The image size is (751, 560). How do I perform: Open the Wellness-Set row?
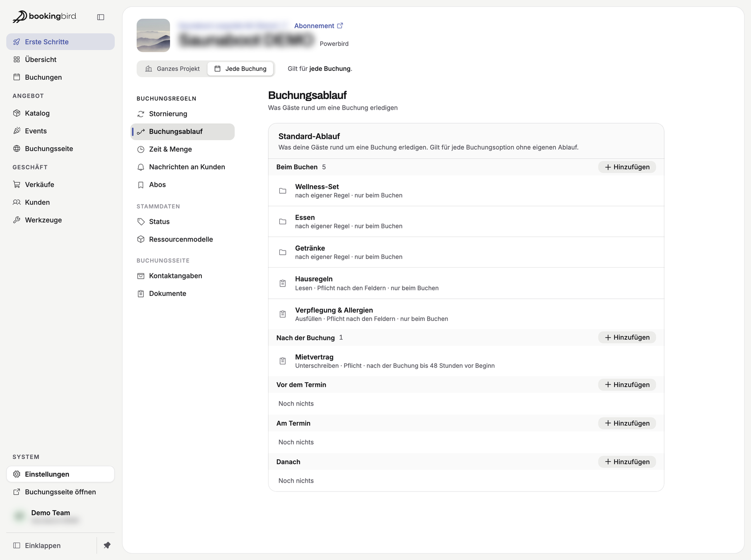coord(466,191)
